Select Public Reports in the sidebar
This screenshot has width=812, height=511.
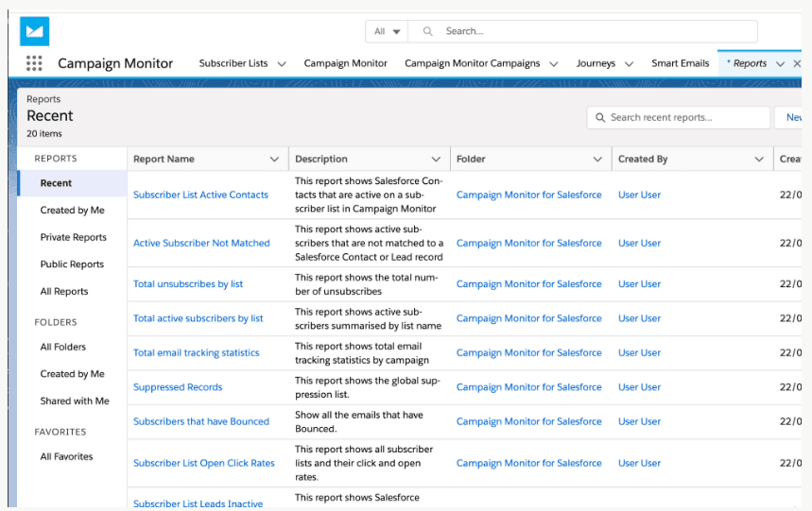(72, 264)
